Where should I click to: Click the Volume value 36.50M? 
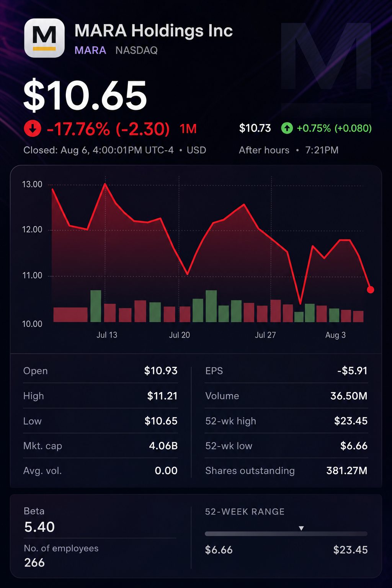(x=349, y=396)
